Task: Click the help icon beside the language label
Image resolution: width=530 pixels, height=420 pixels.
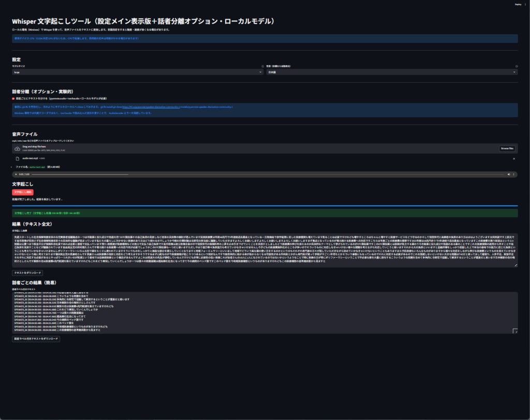Action: coord(517,66)
